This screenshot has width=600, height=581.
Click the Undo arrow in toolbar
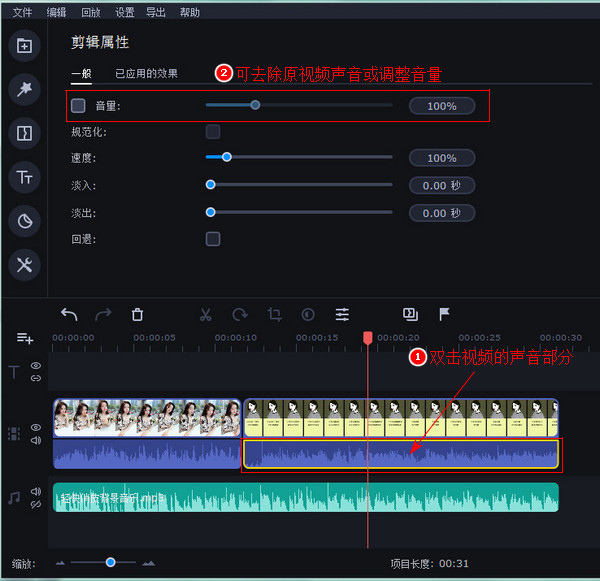pyautogui.click(x=69, y=315)
